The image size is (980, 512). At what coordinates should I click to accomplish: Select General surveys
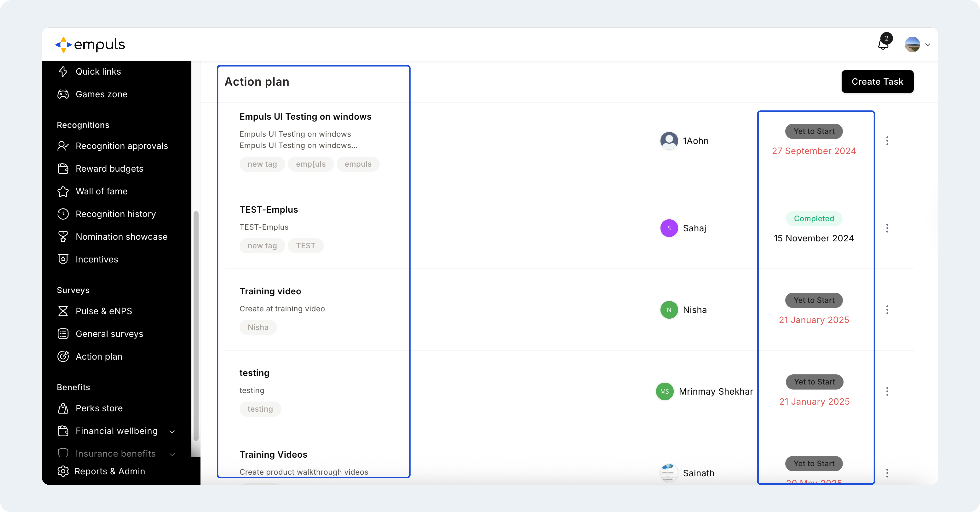point(110,334)
